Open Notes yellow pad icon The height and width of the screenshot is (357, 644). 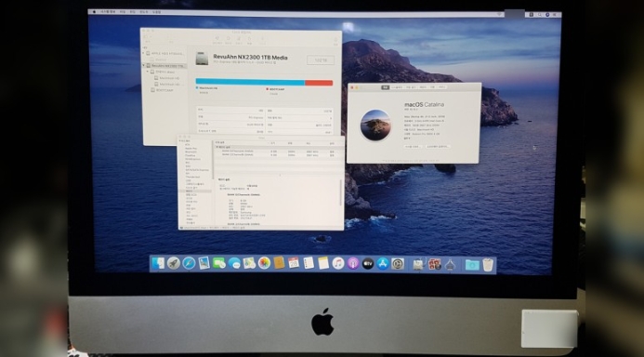tap(323, 263)
